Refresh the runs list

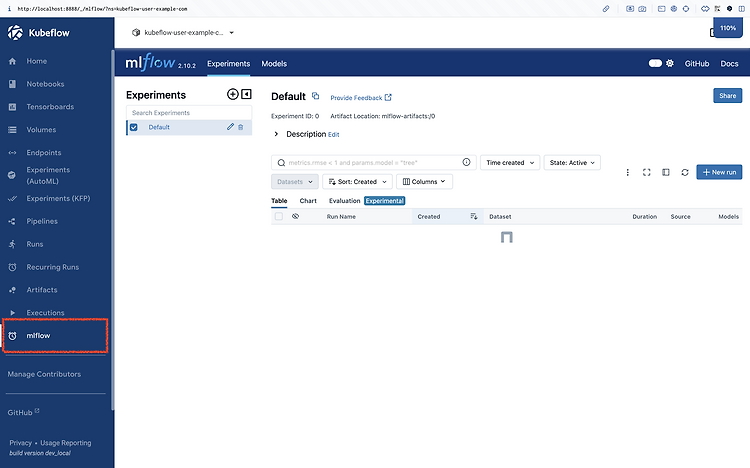(x=685, y=172)
